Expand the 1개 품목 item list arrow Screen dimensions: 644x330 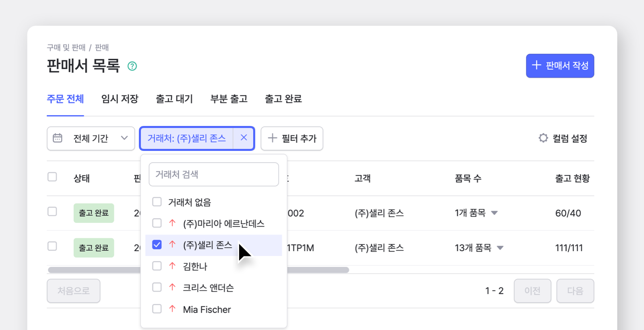point(495,213)
